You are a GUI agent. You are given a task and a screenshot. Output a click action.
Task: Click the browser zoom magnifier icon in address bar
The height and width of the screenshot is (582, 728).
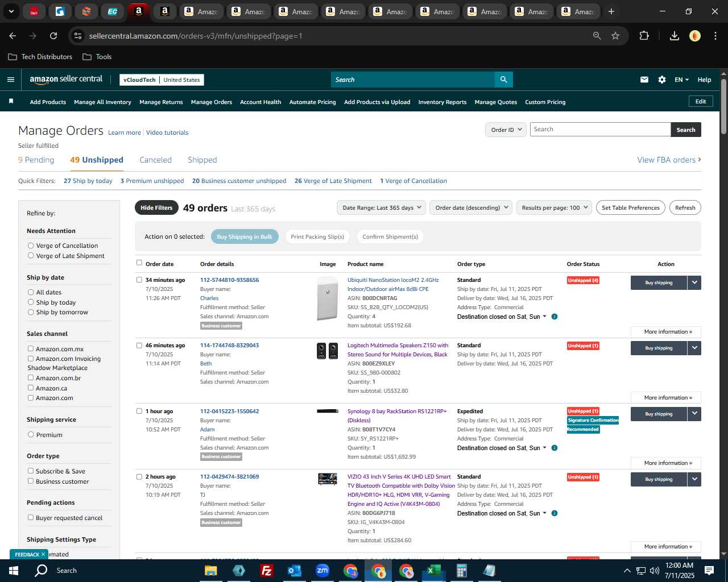[597, 36]
